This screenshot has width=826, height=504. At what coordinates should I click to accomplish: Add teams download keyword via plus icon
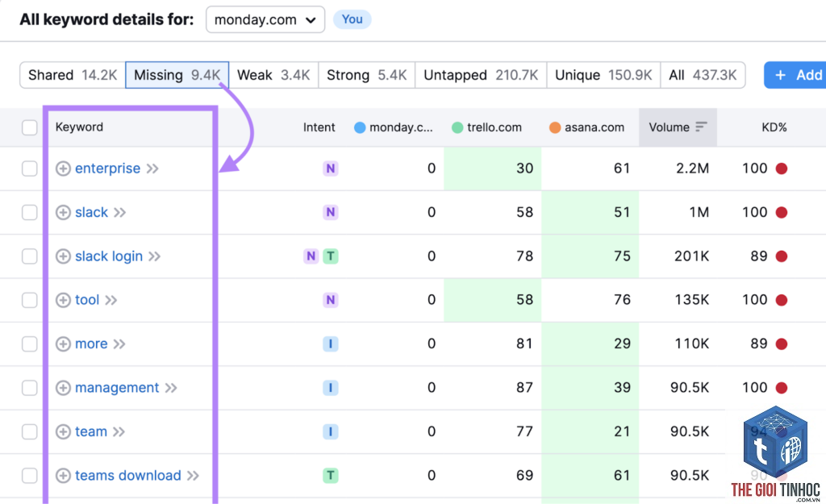point(63,476)
